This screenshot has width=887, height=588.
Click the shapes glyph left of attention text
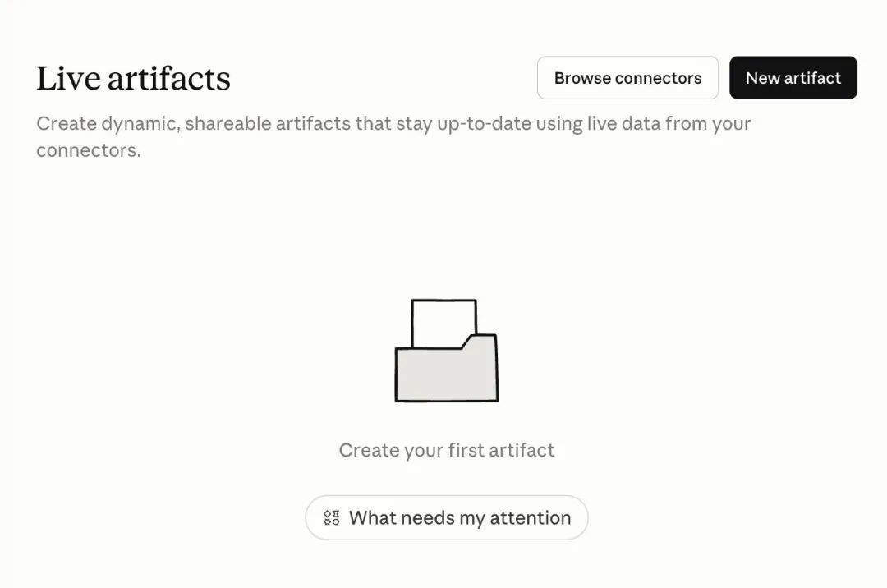[x=331, y=517]
